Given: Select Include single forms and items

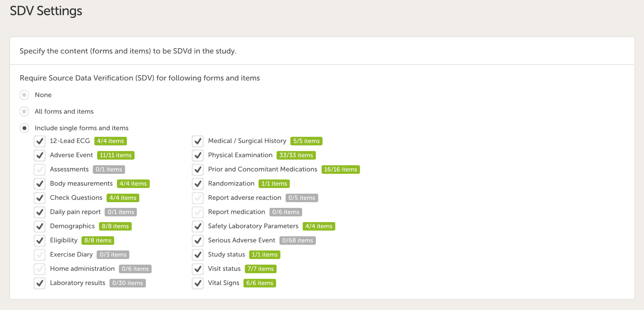Looking at the screenshot, I should point(24,128).
